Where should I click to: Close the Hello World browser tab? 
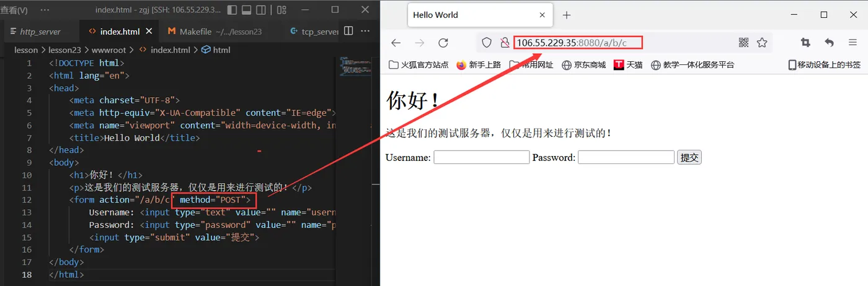click(542, 15)
